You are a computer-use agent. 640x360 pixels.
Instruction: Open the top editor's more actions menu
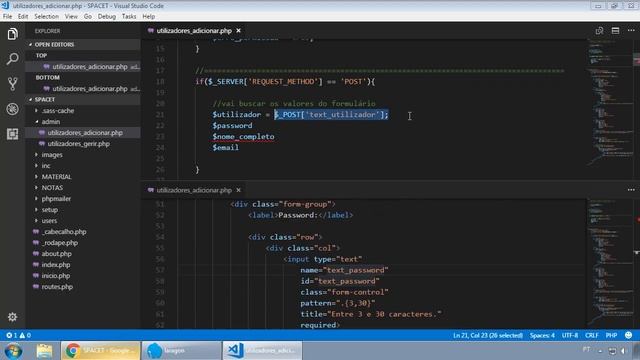631,31
